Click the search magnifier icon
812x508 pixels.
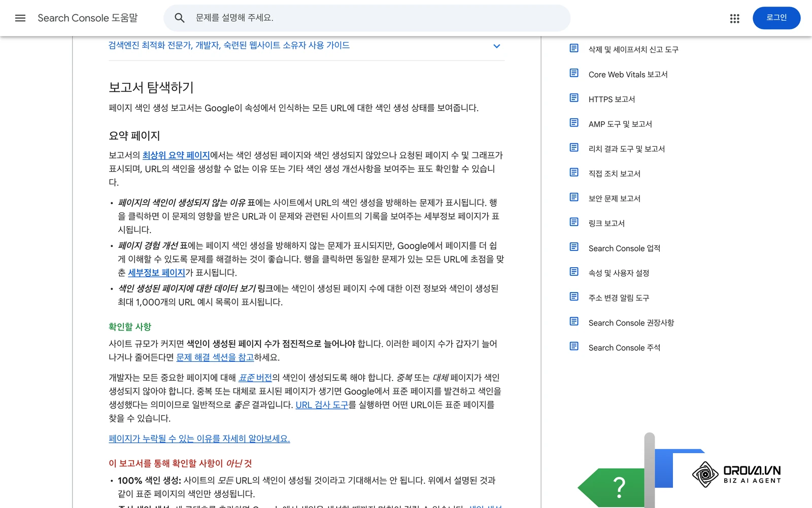(180, 18)
